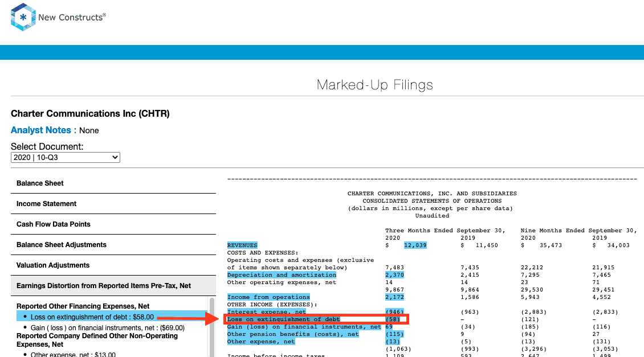The image size is (644, 357).
Task: Click the 'COSTS AND EXPENSES:' filing line
Action: [x=263, y=253]
